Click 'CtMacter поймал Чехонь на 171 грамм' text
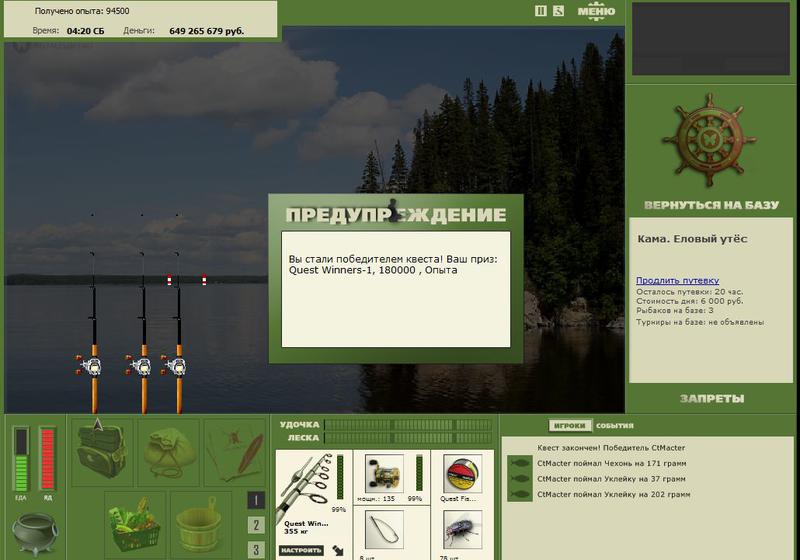This screenshot has height=560, width=800. pyautogui.click(x=611, y=463)
